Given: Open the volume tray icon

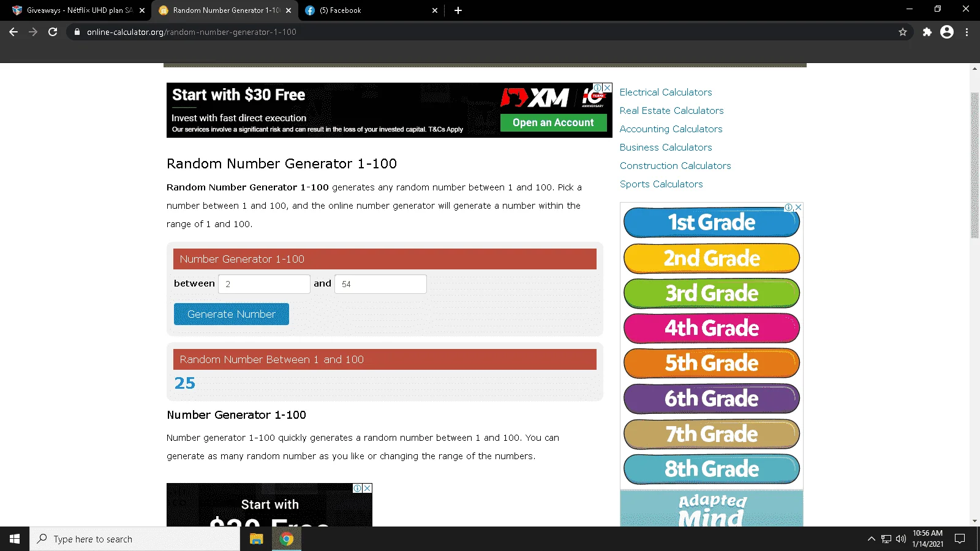Looking at the screenshot, I should click(x=900, y=539).
